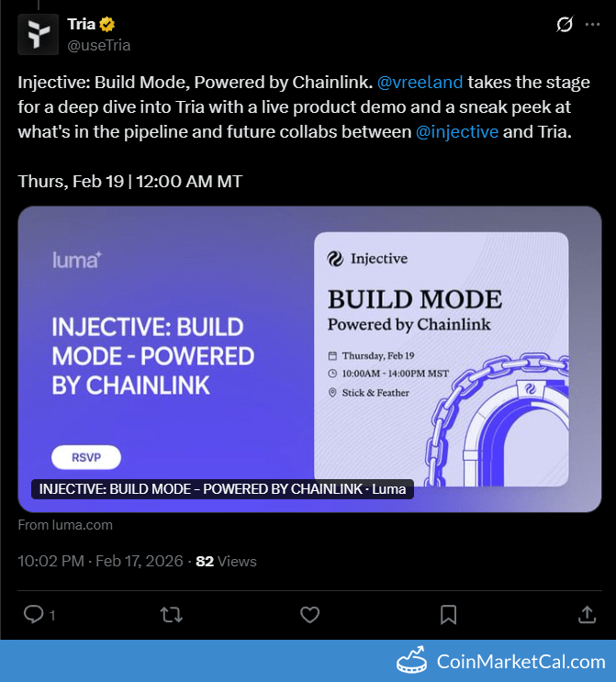Screen dimensions: 616x682
Task: Click the luma logo on card
Action: pos(76,260)
